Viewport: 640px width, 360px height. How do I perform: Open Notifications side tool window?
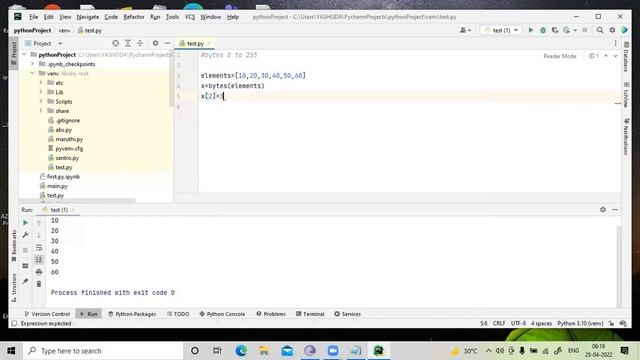[626, 137]
